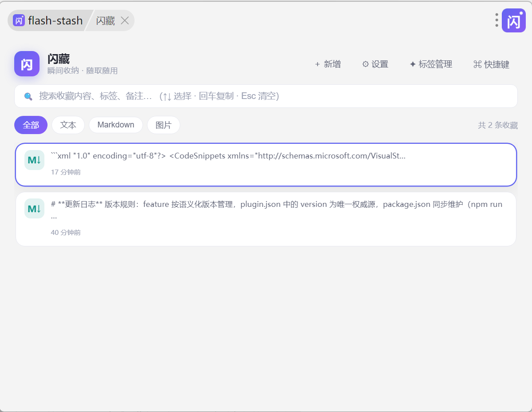Click the Markdown icon on 更新日志 card
The width and height of the screenshot is (532, 412).
point(34,209)
